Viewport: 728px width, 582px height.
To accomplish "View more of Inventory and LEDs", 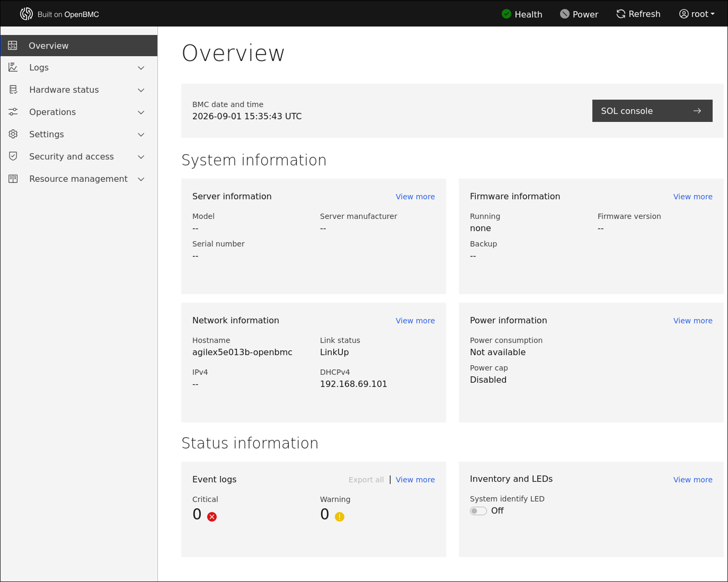I will coord(693,480).
